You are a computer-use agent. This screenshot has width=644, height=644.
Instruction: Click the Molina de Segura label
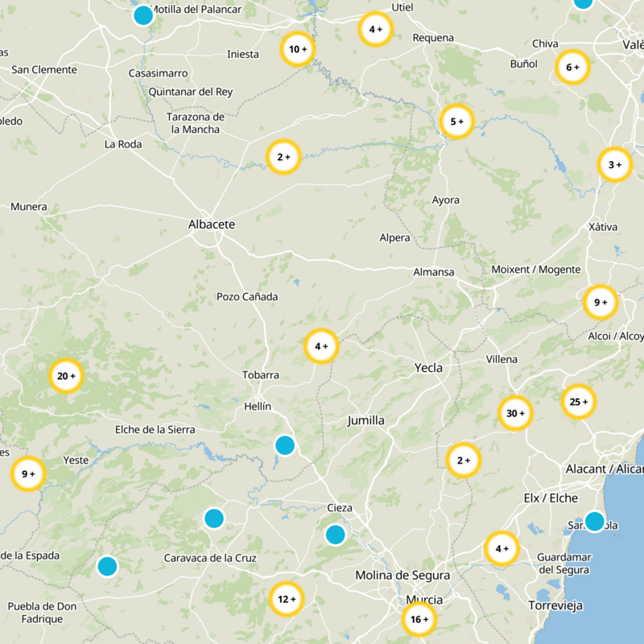402,576
